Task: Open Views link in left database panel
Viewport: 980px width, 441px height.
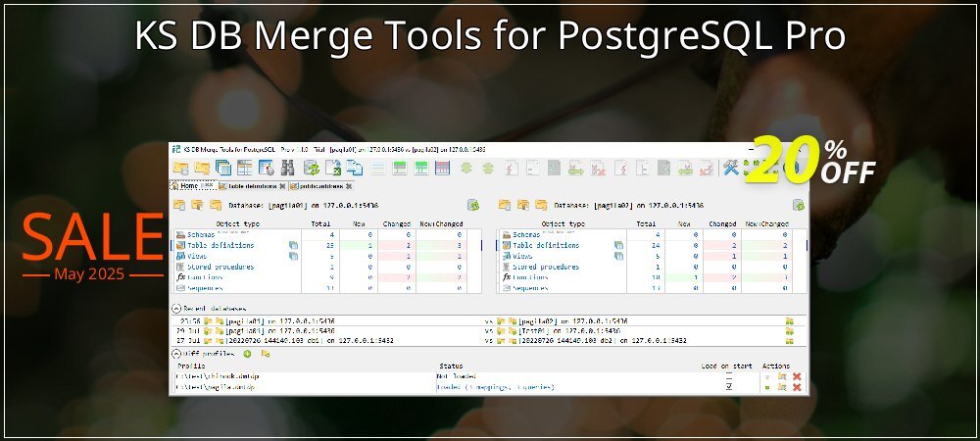Action: (197, 256)
